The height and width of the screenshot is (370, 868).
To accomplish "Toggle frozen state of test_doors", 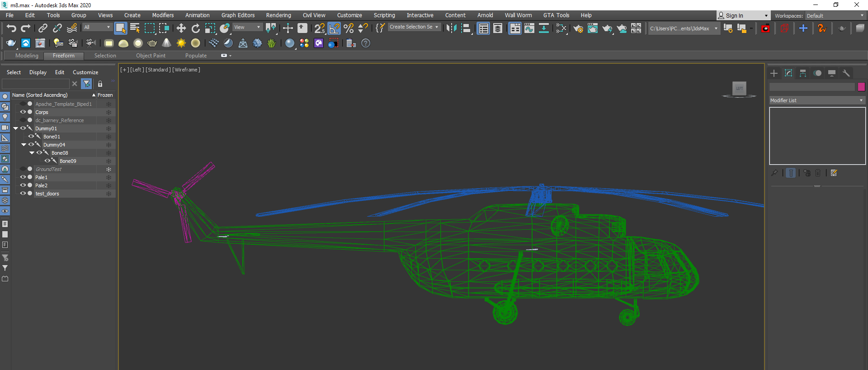I will [x=108, y=194].
